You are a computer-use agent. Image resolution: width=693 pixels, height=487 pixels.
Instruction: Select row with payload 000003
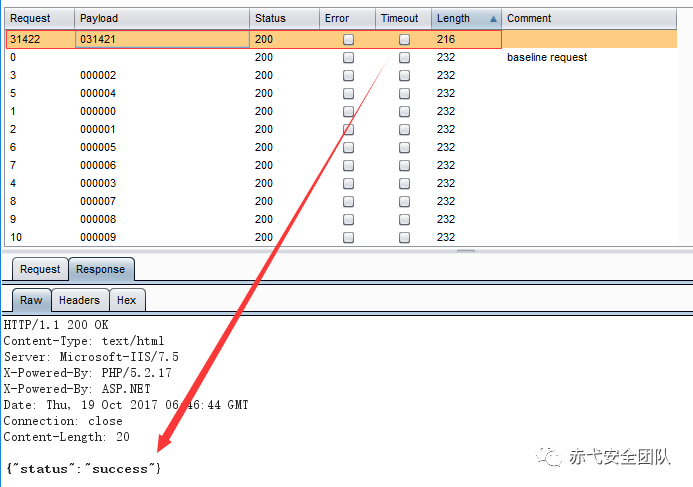pos(340,183)
